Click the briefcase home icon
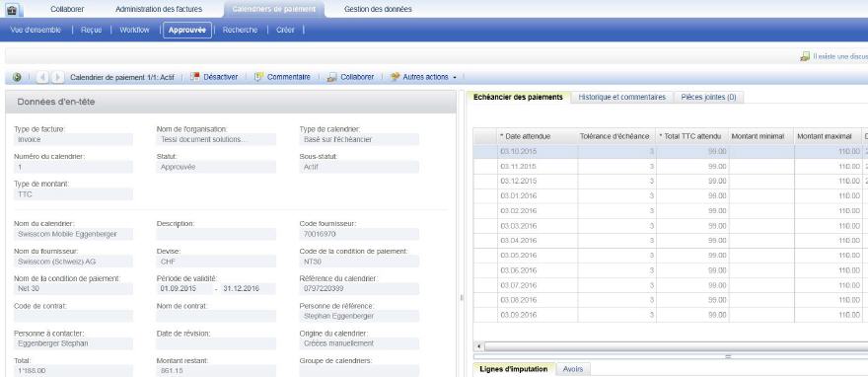The width and height of the screenshot is (868, 377). click(x=12, y=10)
